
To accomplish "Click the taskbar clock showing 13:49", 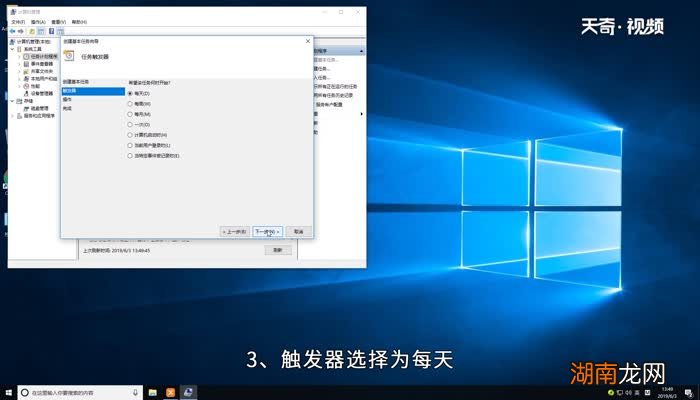I will (667, 392).
